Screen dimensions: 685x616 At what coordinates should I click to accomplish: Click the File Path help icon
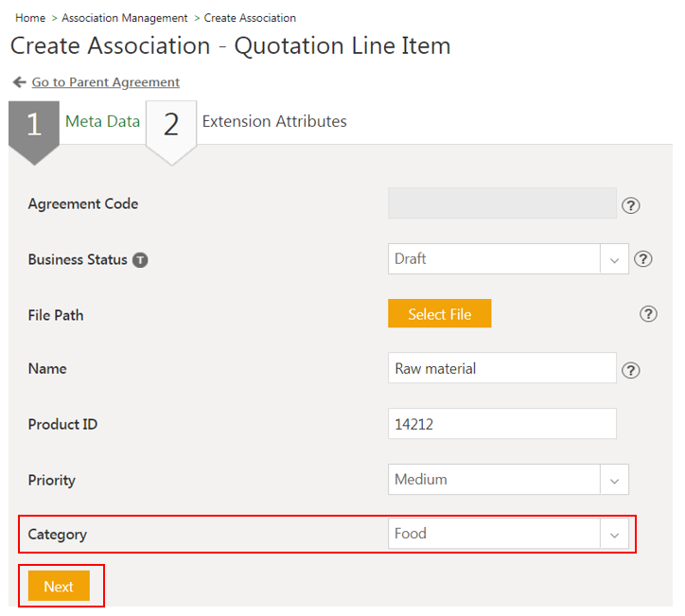[x=648, y=314]
